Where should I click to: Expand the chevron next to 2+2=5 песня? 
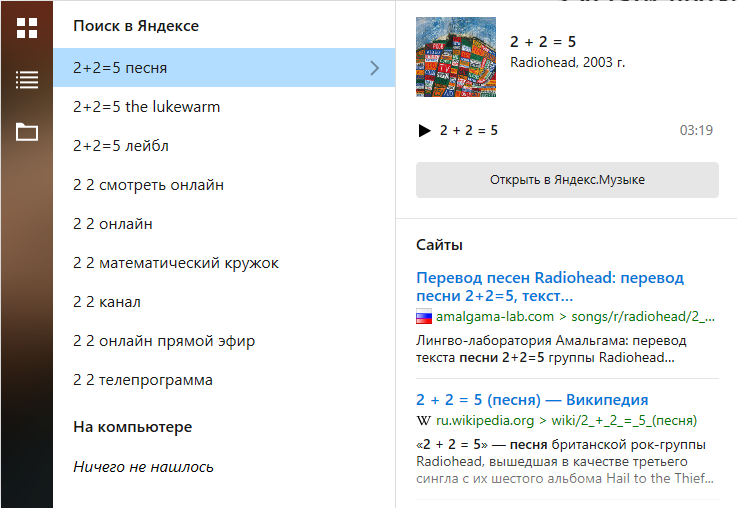375,68
